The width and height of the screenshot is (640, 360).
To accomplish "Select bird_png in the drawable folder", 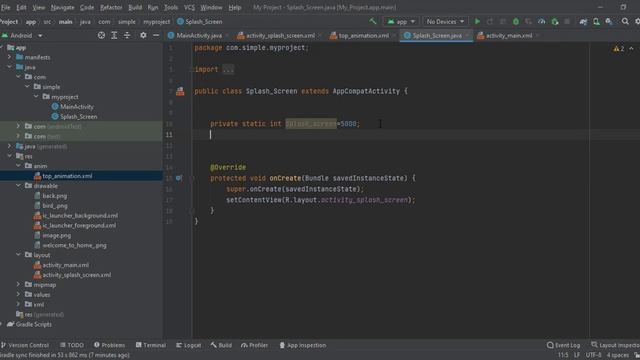I will point(55,206).
